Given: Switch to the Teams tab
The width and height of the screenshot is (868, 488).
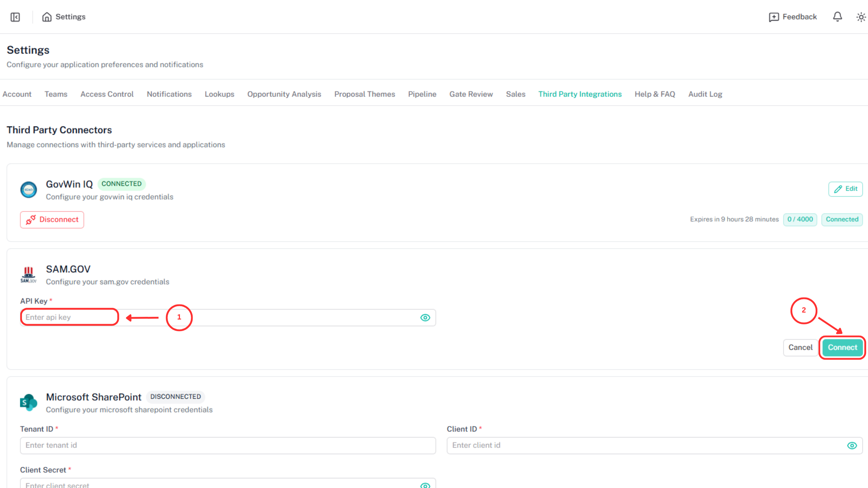Looking at the screenshot, I should point(56,94).
